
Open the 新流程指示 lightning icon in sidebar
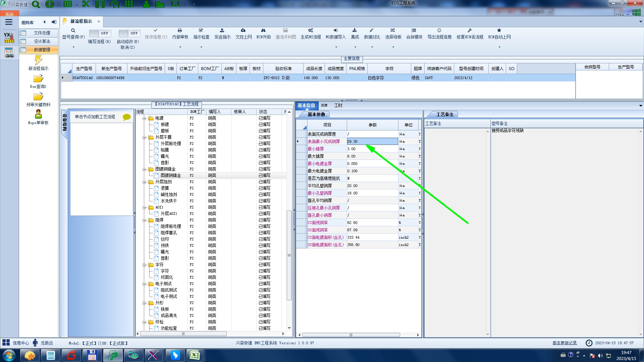(x=38, y=60)
